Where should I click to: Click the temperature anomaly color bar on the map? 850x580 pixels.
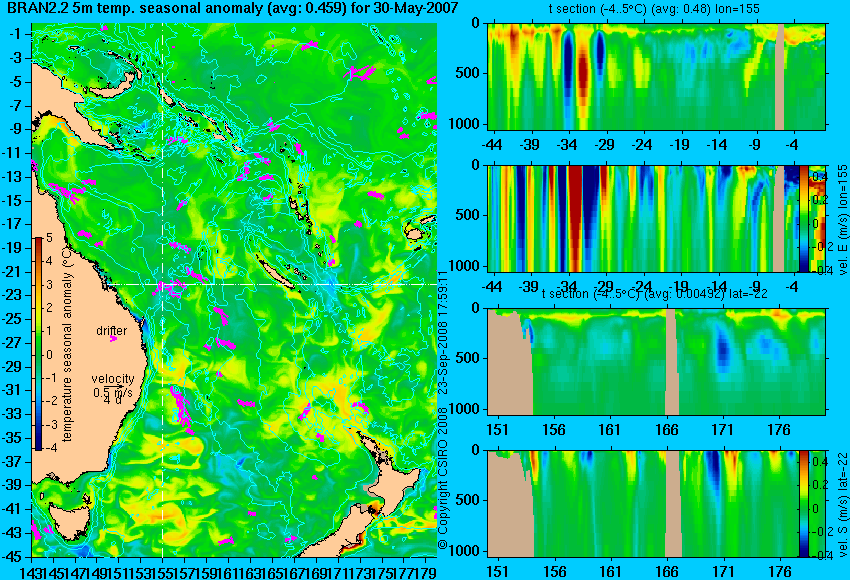coord(39,344)
